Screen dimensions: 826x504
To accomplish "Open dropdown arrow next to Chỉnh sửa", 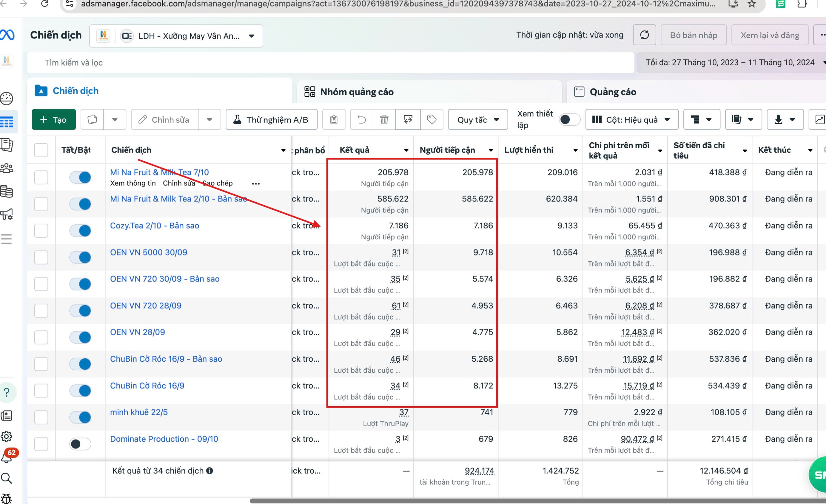I will [x=209, y=119].
